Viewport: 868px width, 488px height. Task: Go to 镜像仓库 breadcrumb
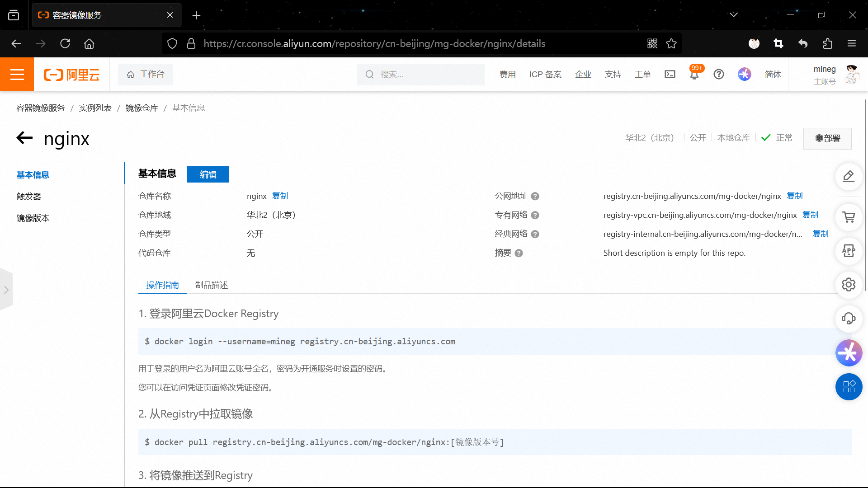[x=142, y=108]
